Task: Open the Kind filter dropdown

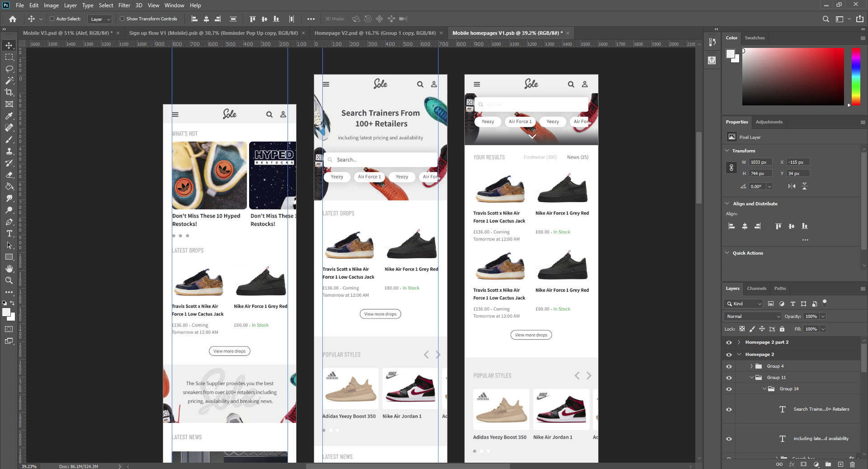Action: 744,304
